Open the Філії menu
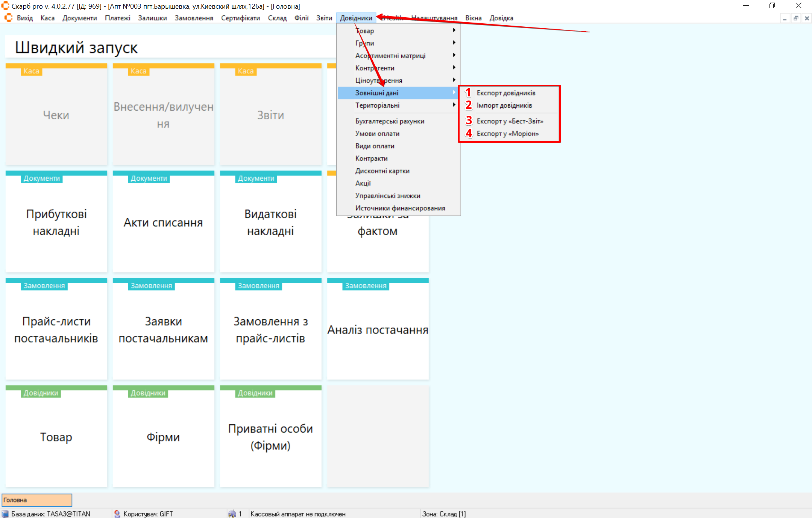The image size is (812, 518). click(301, 18)
